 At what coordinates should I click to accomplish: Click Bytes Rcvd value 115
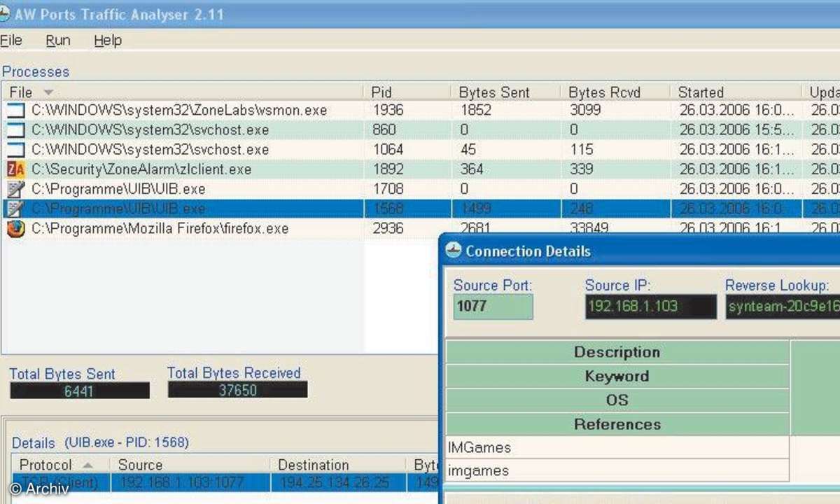[x=581, y=149]
